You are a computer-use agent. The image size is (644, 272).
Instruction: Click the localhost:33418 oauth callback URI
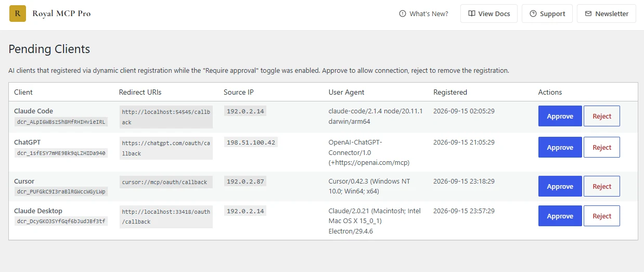[166, 216]
